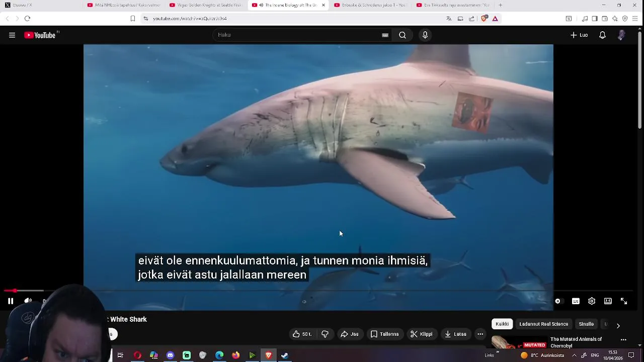The height and width of the screenshot is (362, 644).
Task: Open the browser main menu
Action: 635,19
